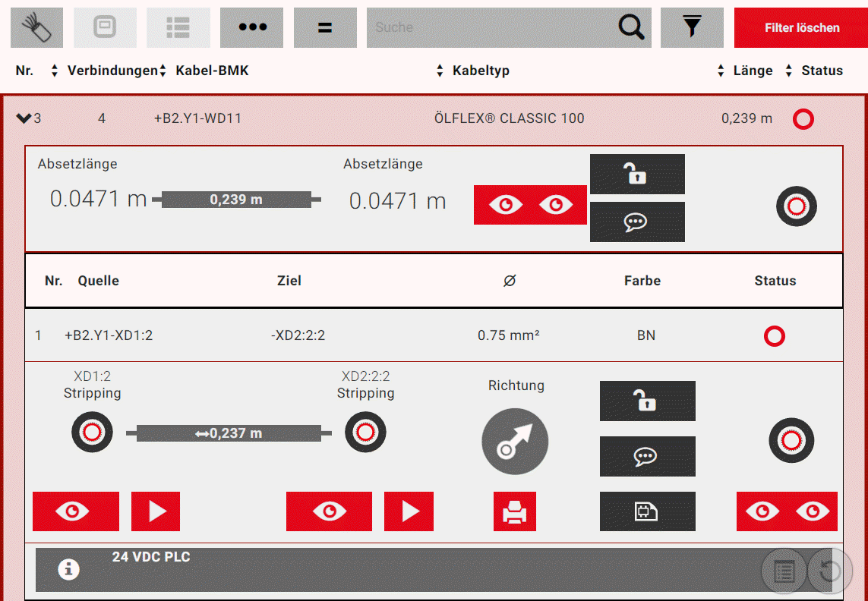Click the +B2.Y1-WD11 cable name
Screen dimensions: 868x601
point(197,118)
